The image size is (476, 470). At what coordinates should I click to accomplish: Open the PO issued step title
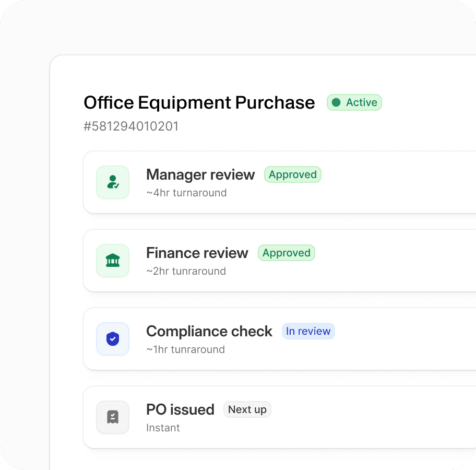180,409
